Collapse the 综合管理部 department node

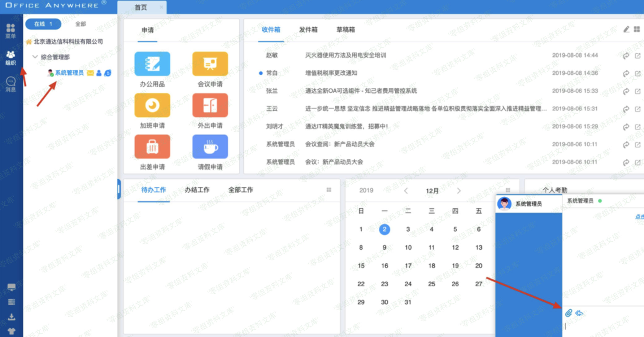click(35, 57)
